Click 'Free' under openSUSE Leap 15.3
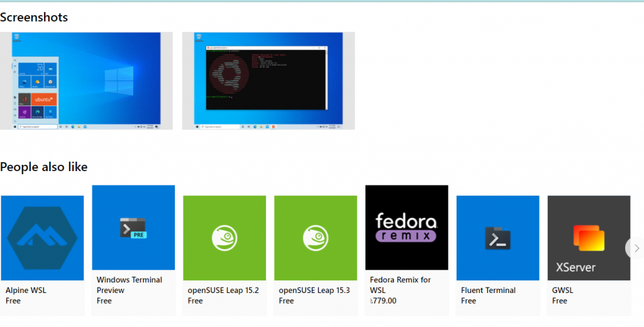 [x=287, y=301]
